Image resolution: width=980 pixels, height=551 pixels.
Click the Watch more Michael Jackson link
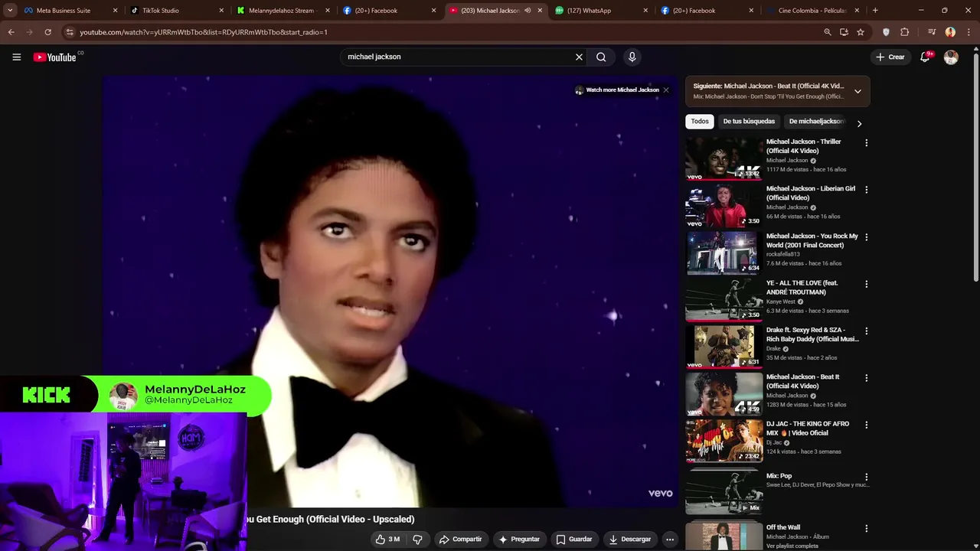click(x=617, y=90)
